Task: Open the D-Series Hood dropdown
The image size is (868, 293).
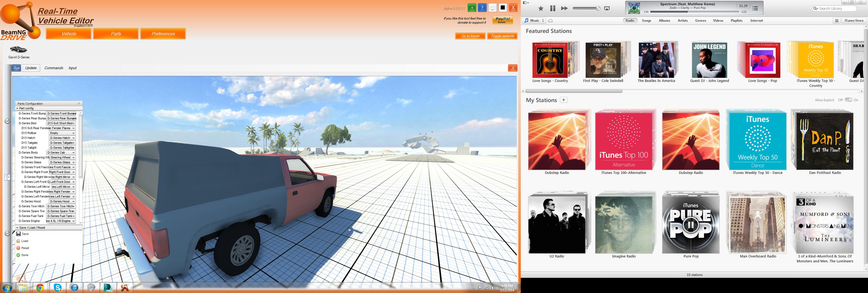Action: [62, 201]
